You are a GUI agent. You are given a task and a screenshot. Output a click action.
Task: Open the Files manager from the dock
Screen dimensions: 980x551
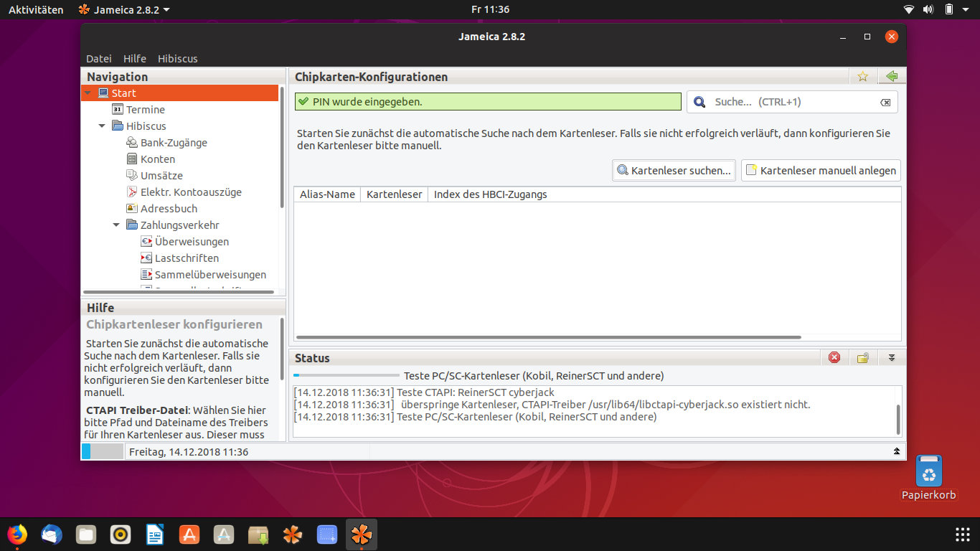86,534
